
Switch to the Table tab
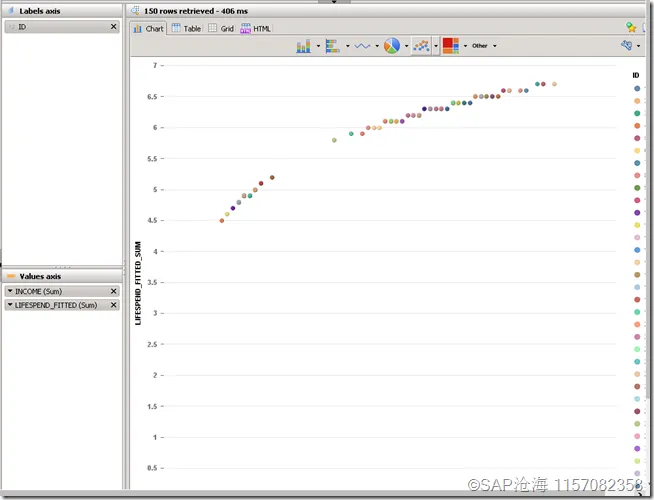[x=186, y=28]
